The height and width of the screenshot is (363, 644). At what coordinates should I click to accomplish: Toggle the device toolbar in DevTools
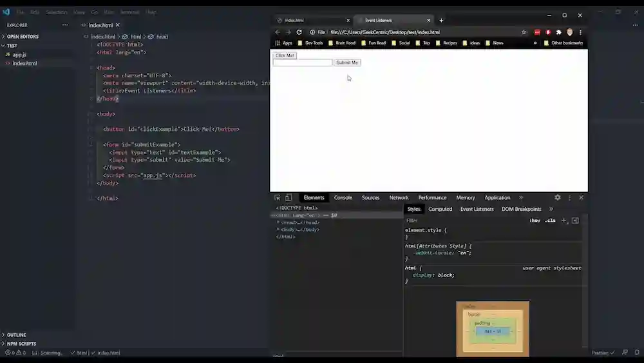(x=289, y=198)
